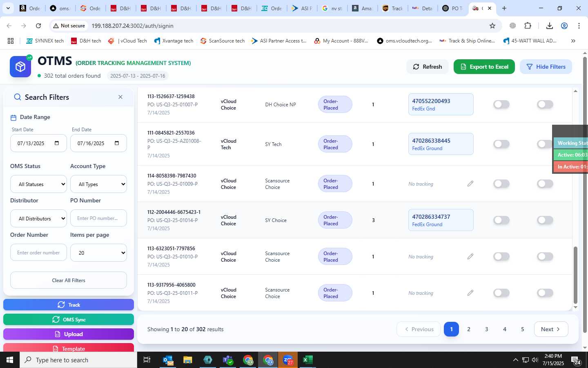Toggle second switch for order 114-8058398-7987430

[545, 184]
